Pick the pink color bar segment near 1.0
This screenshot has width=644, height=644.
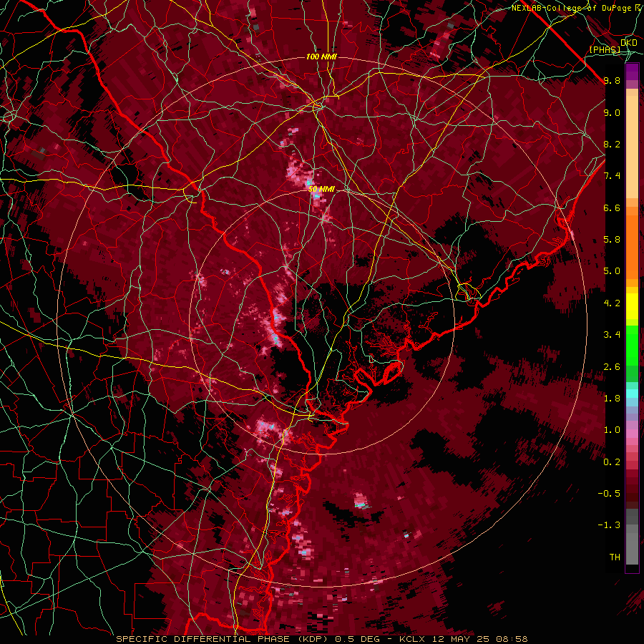click(x=632, y=434)
